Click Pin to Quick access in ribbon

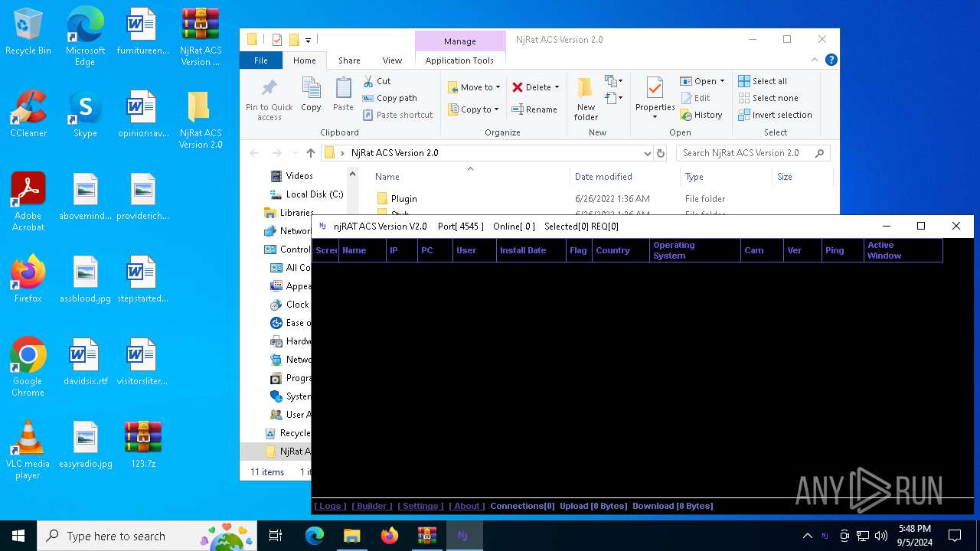(269, 99)
